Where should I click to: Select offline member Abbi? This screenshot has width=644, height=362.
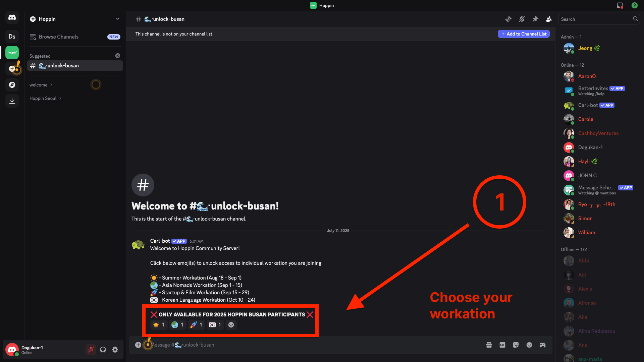pos(598,261)
